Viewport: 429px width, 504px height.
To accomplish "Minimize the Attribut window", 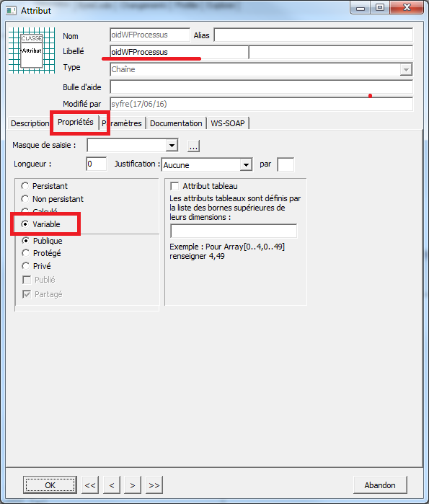I will click(361, 8).
